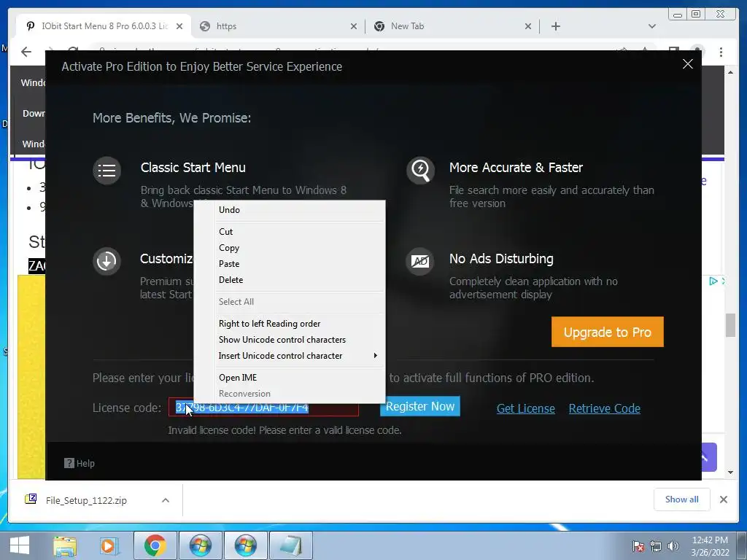Viewport: 747px width, 560px height.
Task: Open the Windows Start button
Action: (x=20, y=545)
